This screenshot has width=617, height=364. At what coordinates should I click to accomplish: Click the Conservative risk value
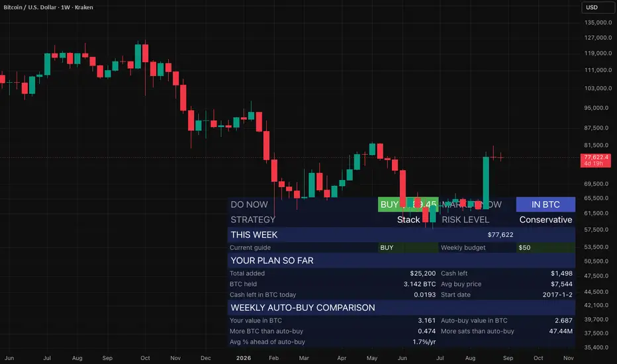click(546, 220)
